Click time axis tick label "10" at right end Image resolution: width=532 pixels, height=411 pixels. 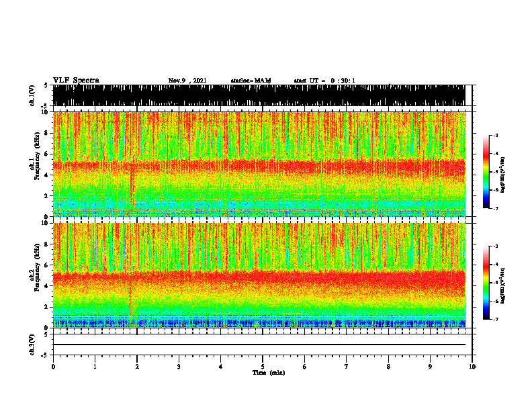click(472, 367)
